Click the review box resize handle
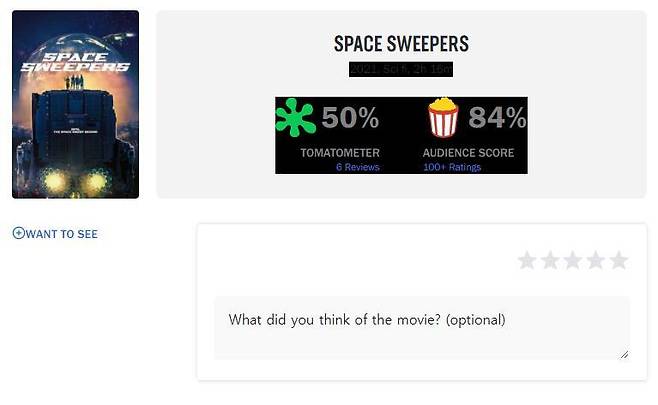The image size is (658, 405). (625, 354)
